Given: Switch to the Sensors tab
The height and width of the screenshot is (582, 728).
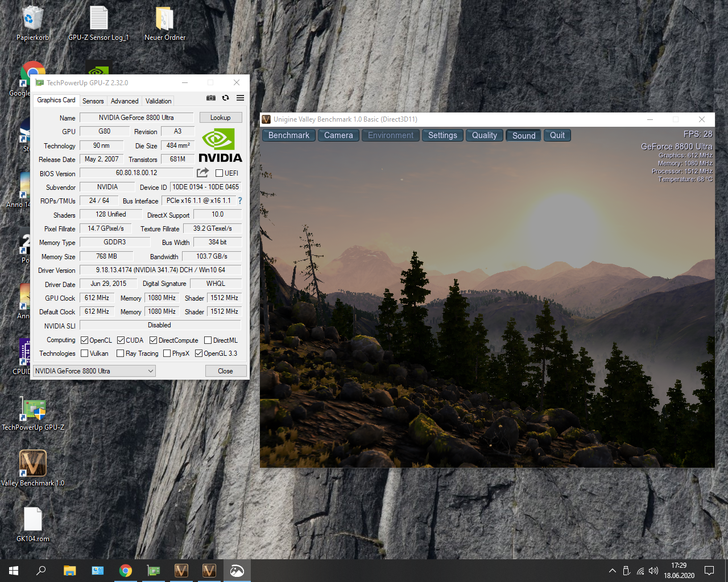Looking at the screenshot, I should tap(93, 101).
